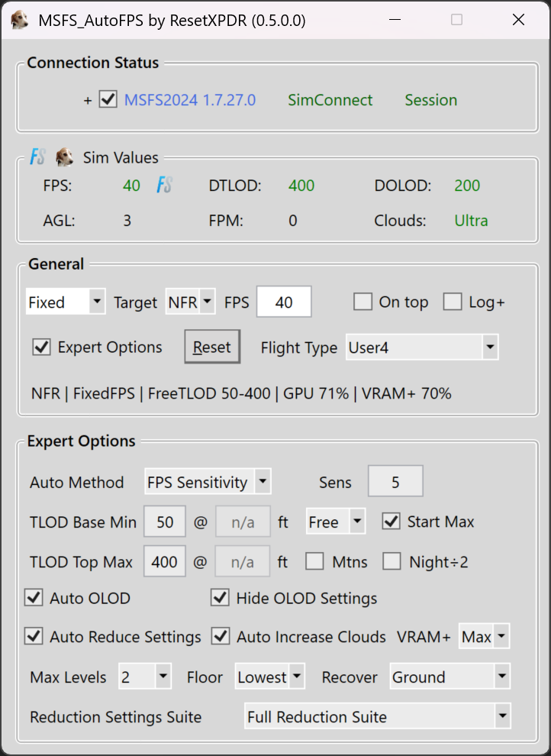Click the TLOD Top Max altitude n/a field
Screen dimensions: 551x756
tap(243, 561)
